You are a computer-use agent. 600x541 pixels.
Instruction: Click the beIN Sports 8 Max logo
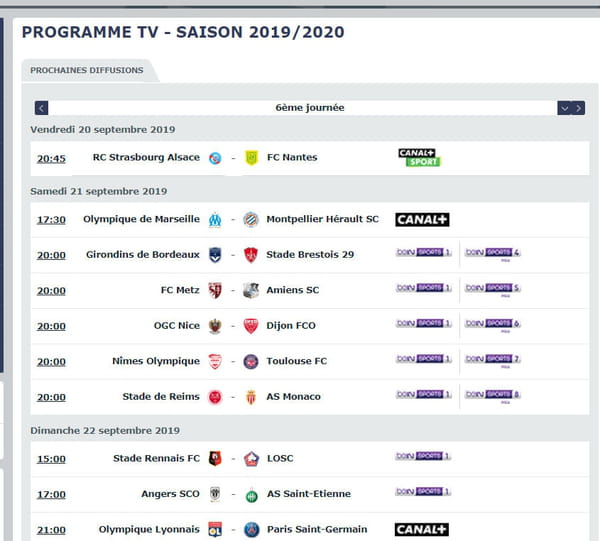492,396
